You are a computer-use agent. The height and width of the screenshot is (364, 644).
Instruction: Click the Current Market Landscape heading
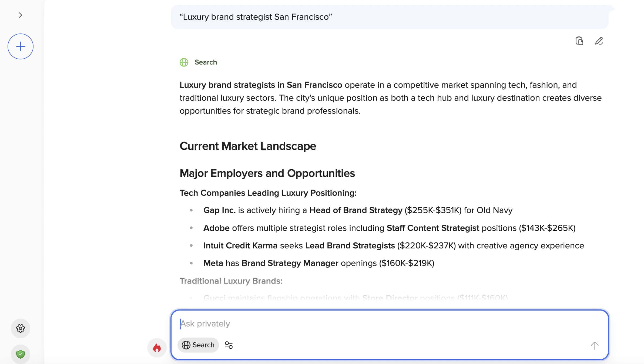pyautogui.click(x=248, y=146)
